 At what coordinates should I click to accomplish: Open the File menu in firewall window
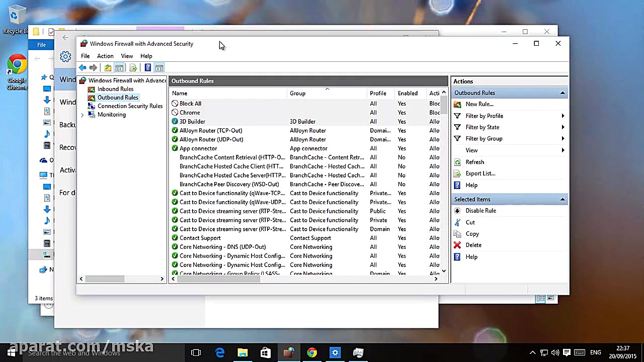point(86,56)
